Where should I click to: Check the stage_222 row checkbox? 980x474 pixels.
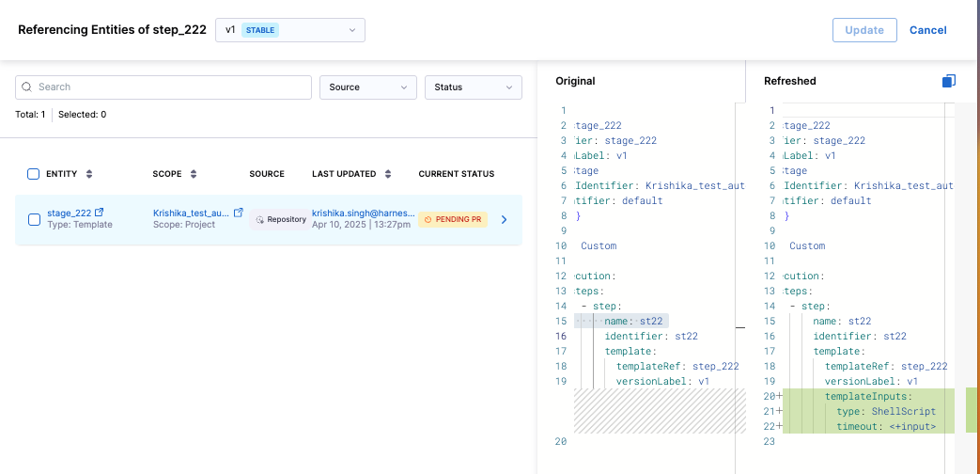(x=34, y=220)
